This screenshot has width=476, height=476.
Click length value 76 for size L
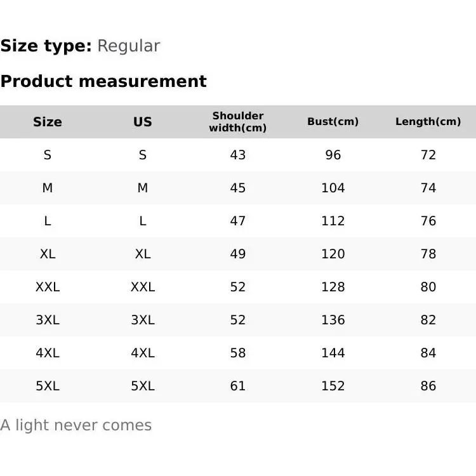coord(428,221)
